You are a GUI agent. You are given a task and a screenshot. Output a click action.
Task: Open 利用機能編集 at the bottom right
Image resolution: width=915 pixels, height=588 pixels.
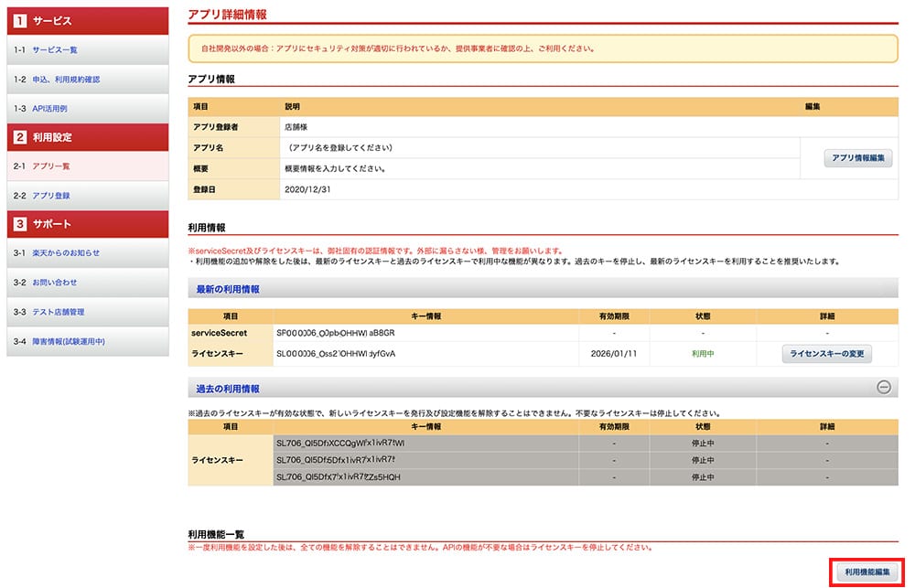[x=867, y=572]
